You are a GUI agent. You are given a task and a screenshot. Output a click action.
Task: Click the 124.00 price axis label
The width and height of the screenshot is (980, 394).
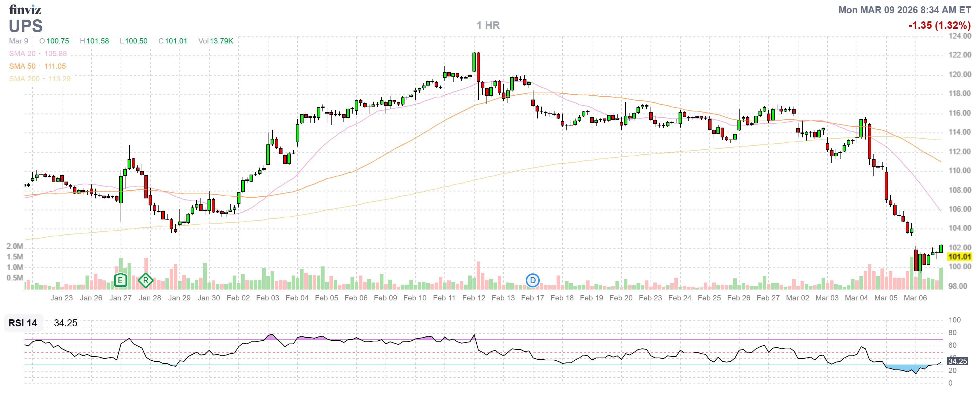pos(959,36)
